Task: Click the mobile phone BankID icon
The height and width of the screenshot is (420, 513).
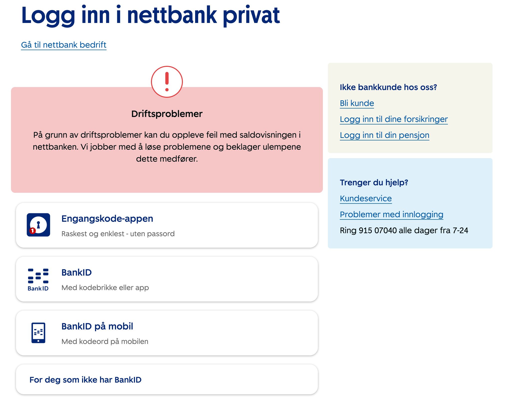Action: [x=38, y=333]
